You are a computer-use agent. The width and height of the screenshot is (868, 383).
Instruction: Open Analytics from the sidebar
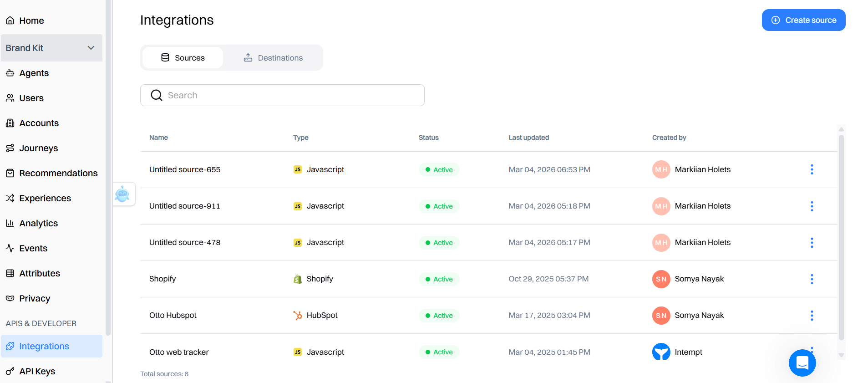pyautogui.click(x=39, y=223)
